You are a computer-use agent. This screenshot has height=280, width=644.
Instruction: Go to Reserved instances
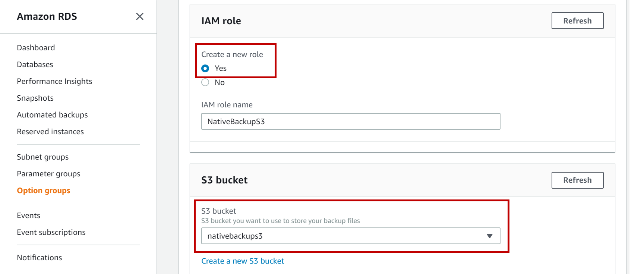click(x=50, y=132)
